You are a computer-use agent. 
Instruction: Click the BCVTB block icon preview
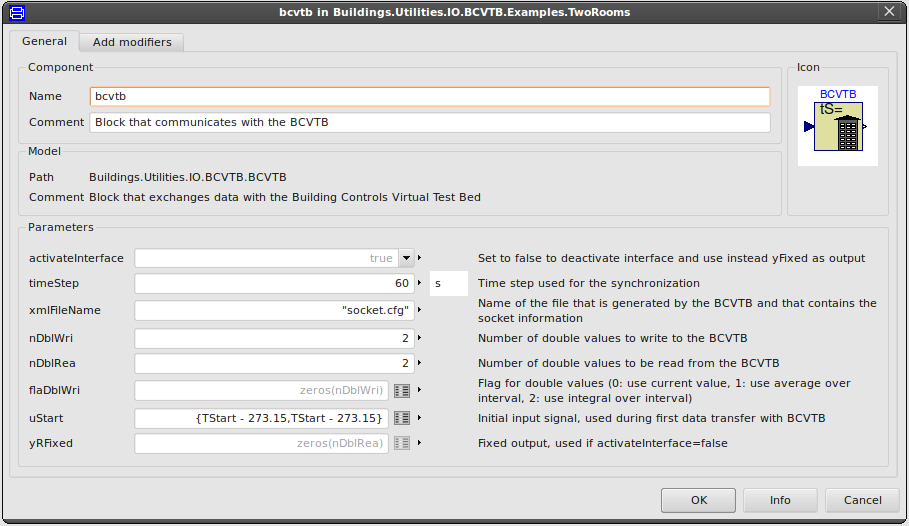[838, 126]
